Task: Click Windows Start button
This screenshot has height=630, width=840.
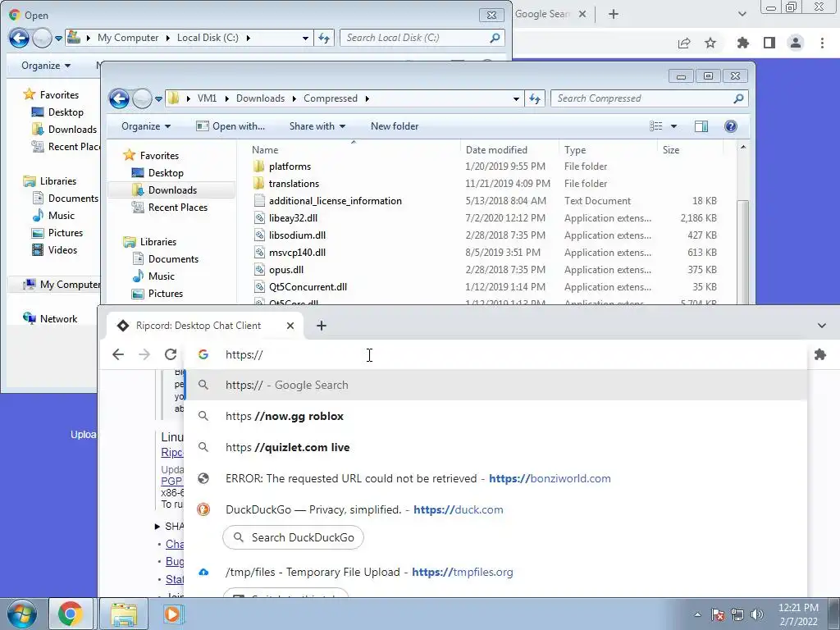Action: (x=21, y=614)
